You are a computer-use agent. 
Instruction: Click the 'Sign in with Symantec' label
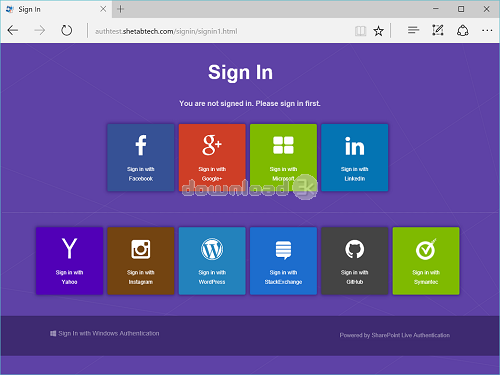coord(426,277)
